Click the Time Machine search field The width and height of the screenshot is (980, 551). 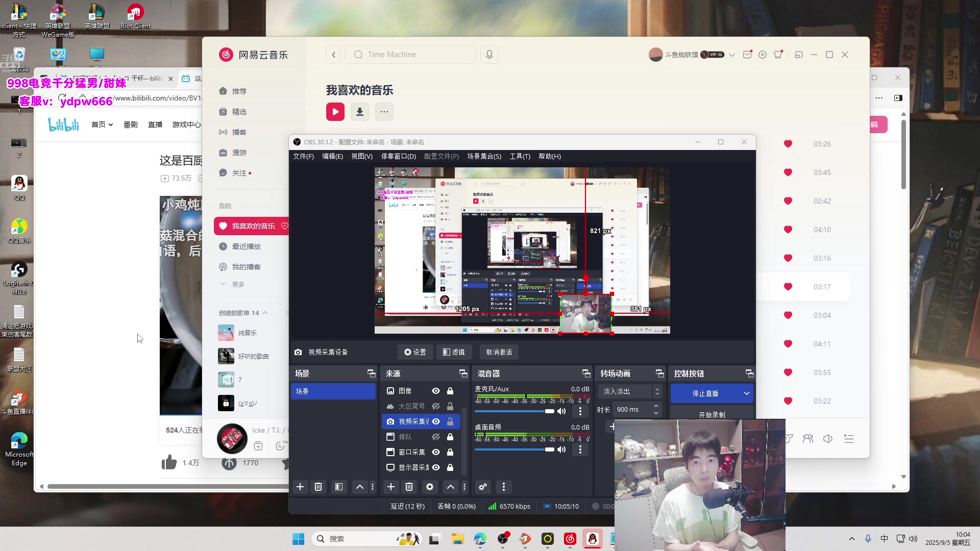tap(410, 55)
